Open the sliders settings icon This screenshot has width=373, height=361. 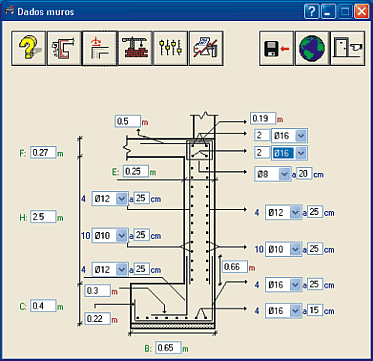tap(170, 49)
